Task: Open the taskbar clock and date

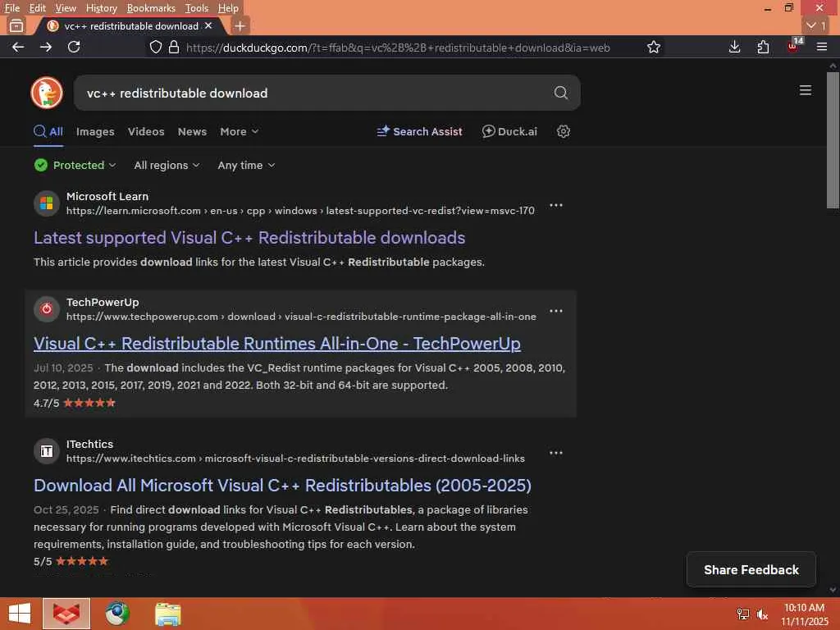Action: coord(804,614)
